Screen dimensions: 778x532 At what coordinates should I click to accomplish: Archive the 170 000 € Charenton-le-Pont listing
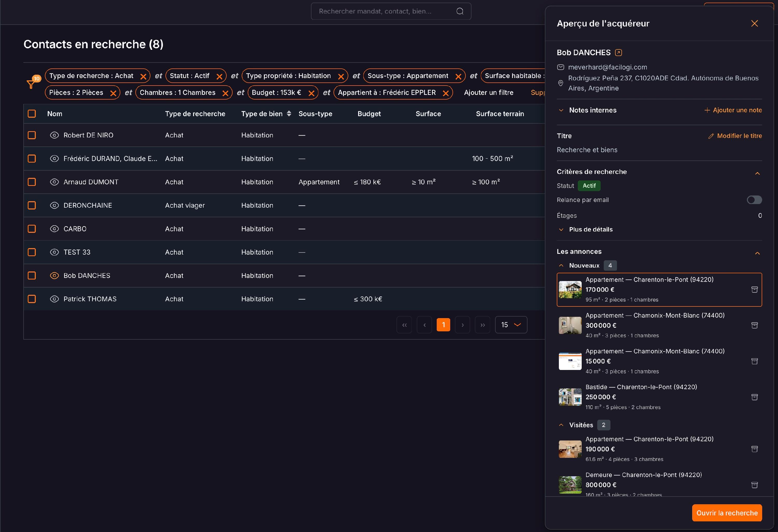755,289
